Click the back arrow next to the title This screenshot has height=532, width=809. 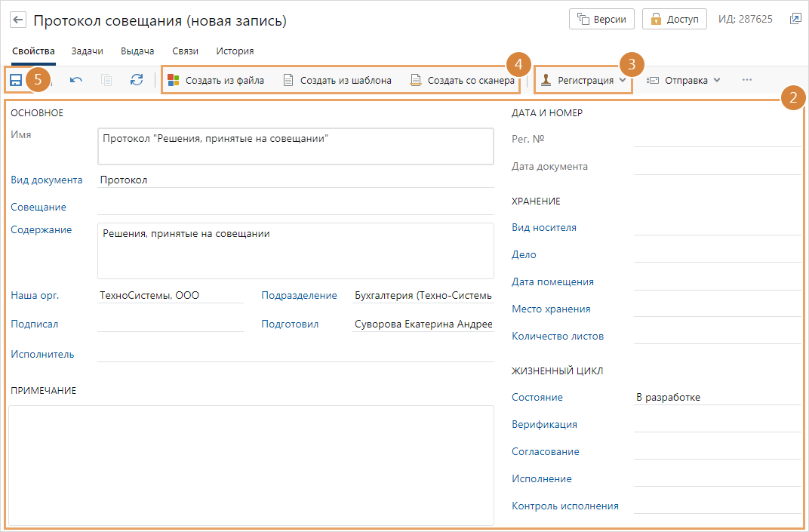tap(19, 20)
